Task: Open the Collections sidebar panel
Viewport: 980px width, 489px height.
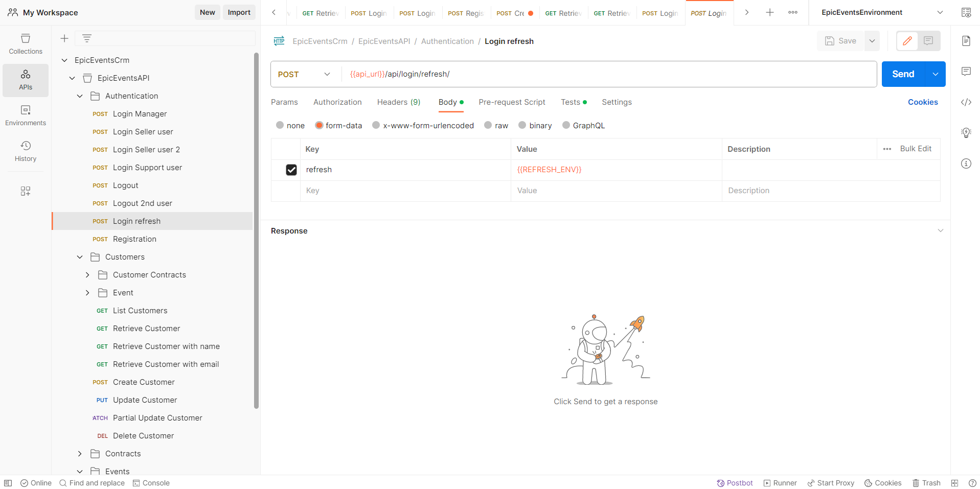Action: 26,44
